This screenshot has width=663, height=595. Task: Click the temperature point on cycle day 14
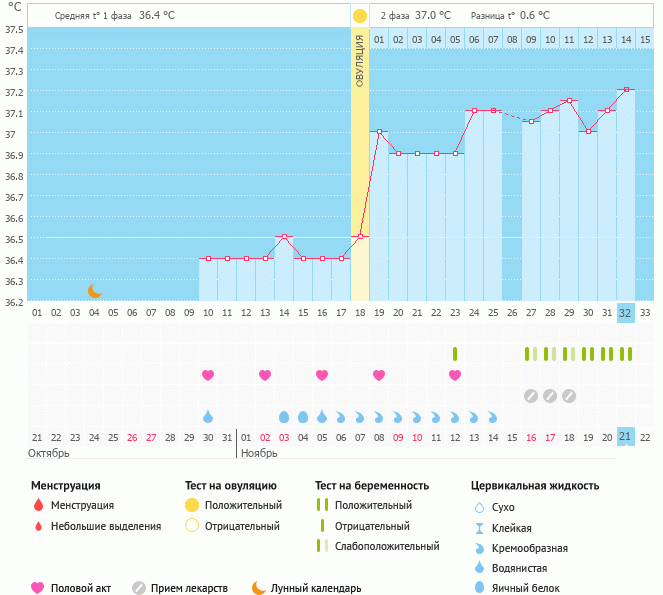tap(284, 237)
